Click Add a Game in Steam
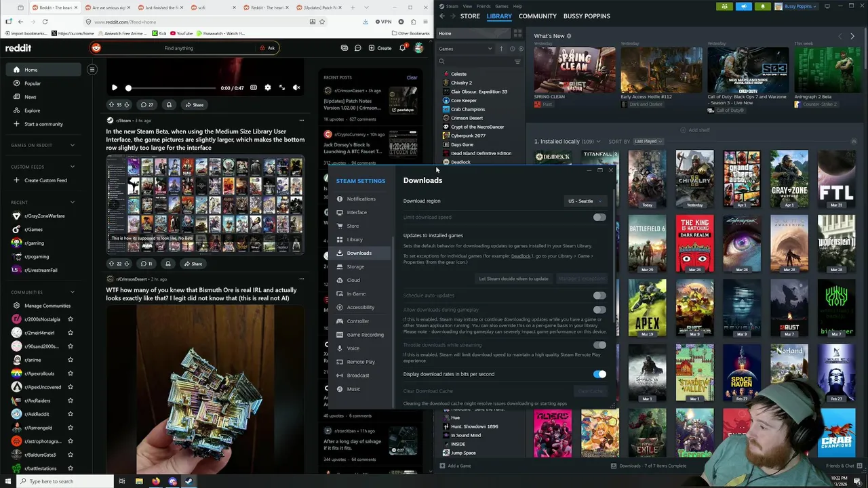Viewport: 868px width, 488px height. (x=455, y=466)
